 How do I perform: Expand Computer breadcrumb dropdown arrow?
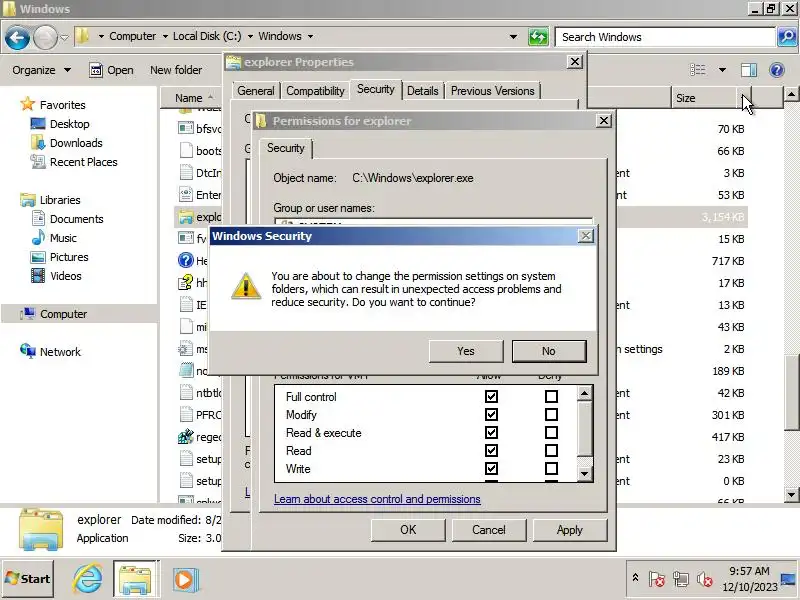coord(165,36)
